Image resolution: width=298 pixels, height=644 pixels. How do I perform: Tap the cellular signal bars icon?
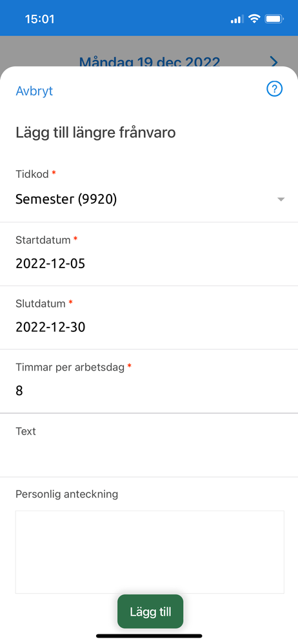(237, 19)
